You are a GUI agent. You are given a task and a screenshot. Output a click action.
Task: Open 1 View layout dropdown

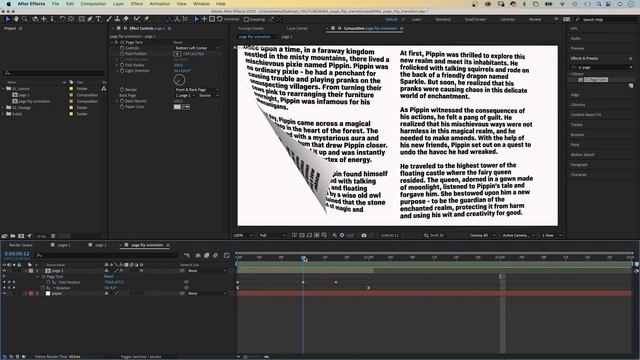[x=552, y=236]
